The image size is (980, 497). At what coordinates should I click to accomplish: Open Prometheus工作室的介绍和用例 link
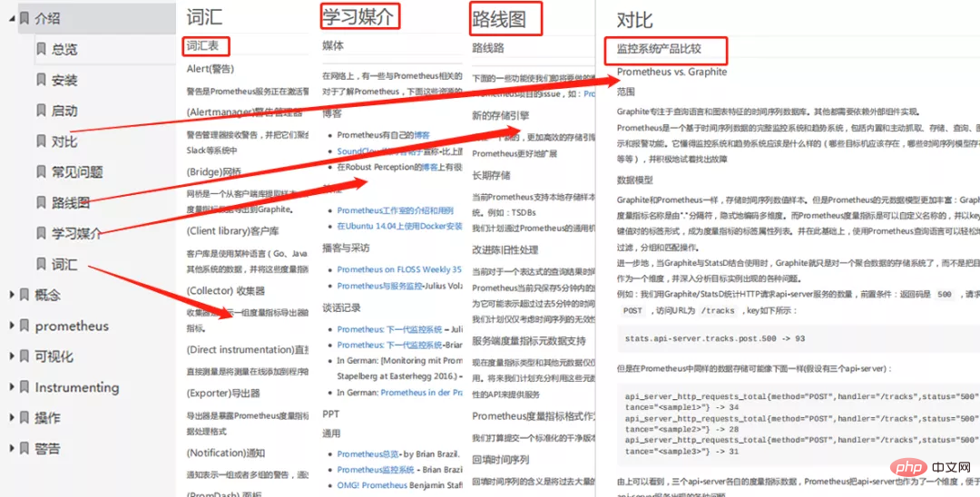395,210
